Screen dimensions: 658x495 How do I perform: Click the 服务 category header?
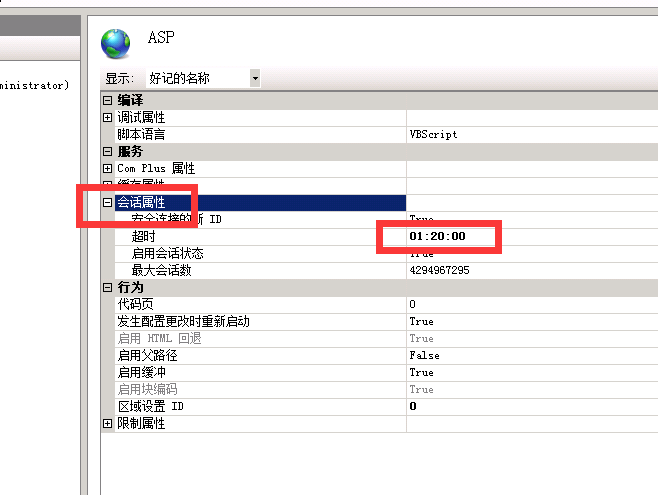pos(130,151)
